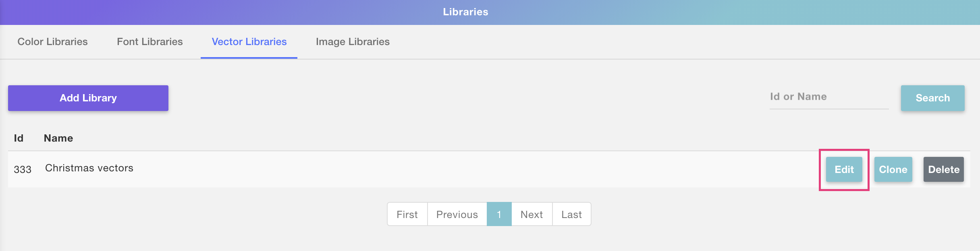
Task: Open the Color Libraries tab
Action: coord(52,42)
